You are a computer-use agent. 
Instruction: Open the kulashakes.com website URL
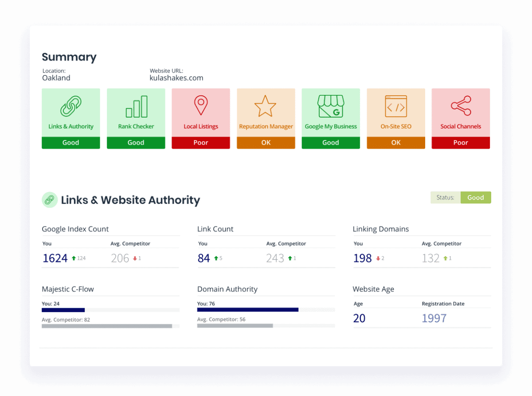(176, 78)
